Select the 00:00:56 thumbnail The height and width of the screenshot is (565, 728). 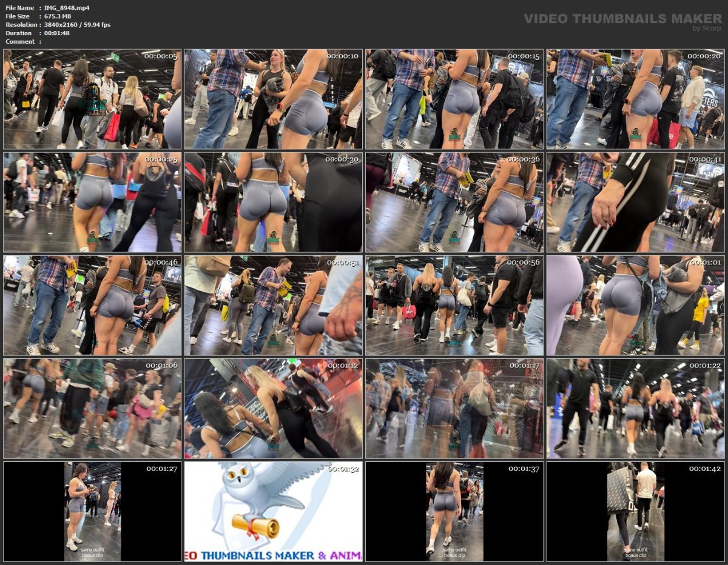click(454, 306)
